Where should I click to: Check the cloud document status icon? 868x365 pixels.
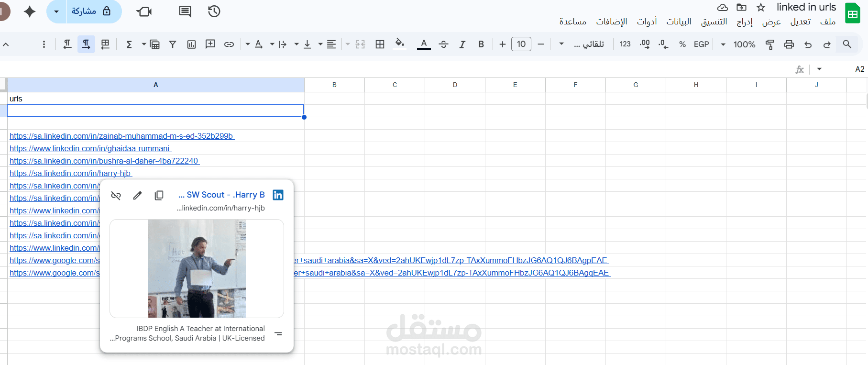pos(723,7)
